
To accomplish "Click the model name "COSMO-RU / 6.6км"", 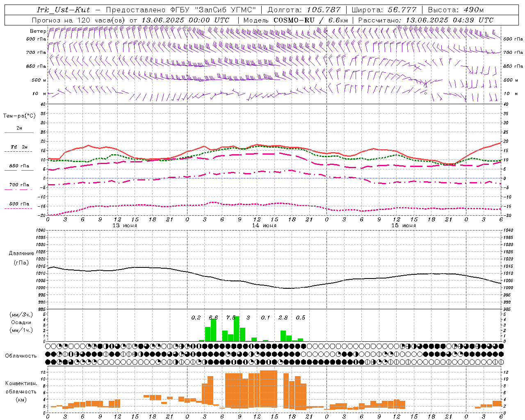I will pos(311,20).
